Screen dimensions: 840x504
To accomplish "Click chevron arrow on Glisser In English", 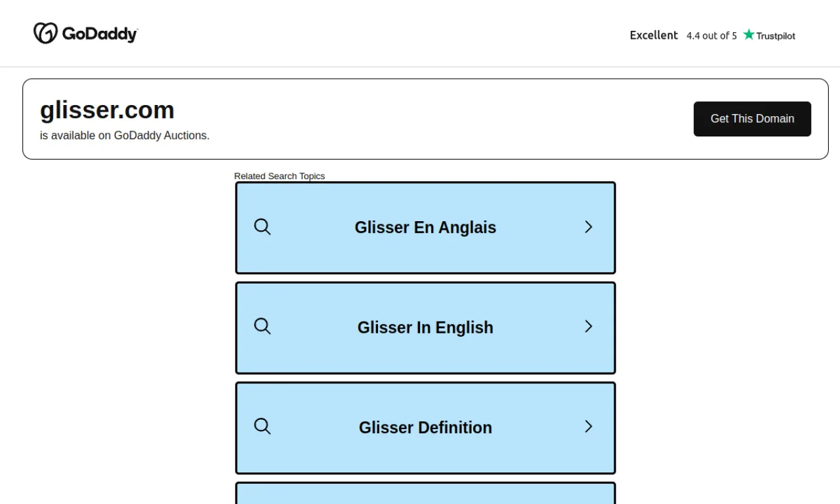I will coord(589,327).
